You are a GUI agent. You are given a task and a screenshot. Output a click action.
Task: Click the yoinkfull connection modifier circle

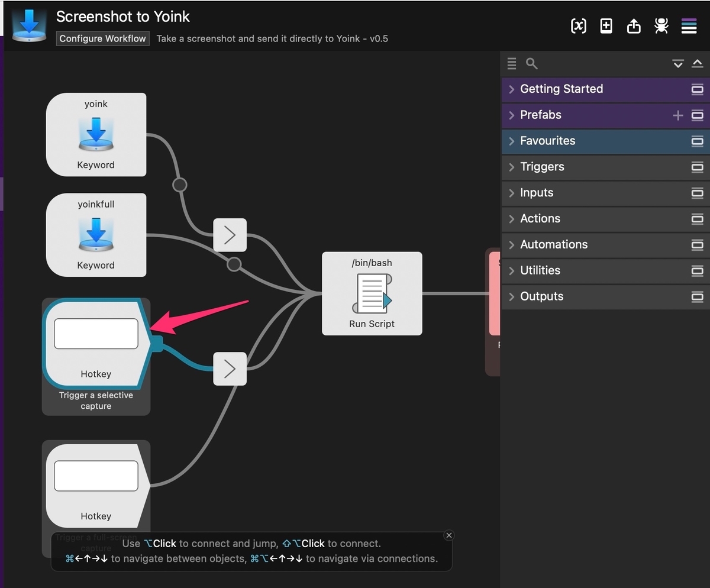[x=234, y=264]
